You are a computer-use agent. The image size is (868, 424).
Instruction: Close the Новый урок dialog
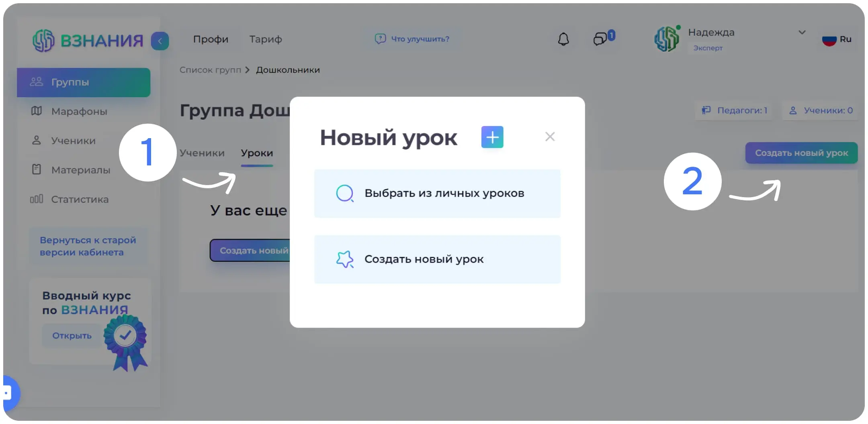click(x=550, y=137)
